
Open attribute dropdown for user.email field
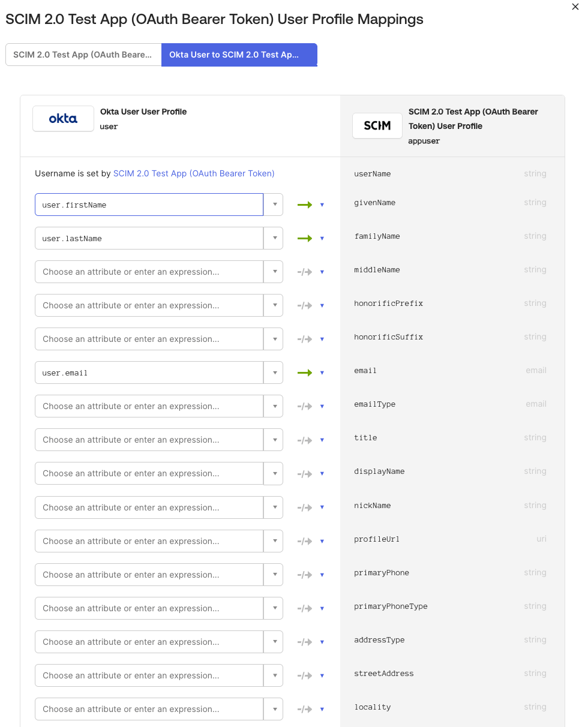tap(274, 372)
